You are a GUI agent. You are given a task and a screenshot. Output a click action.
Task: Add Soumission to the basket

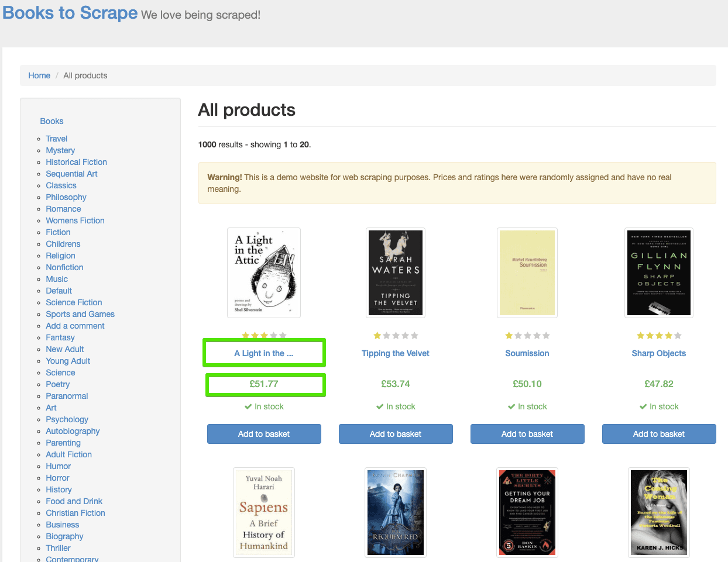point(527,434)
